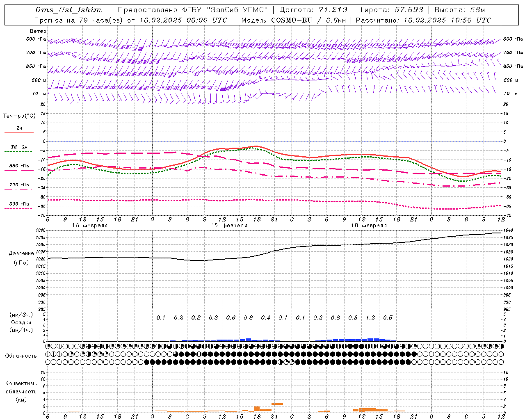Image resolution: width=525 pixels, height=420 pixels.
Task: Click the model label COSMO-RU / 6.6км
Action: (x=308, y=20)
